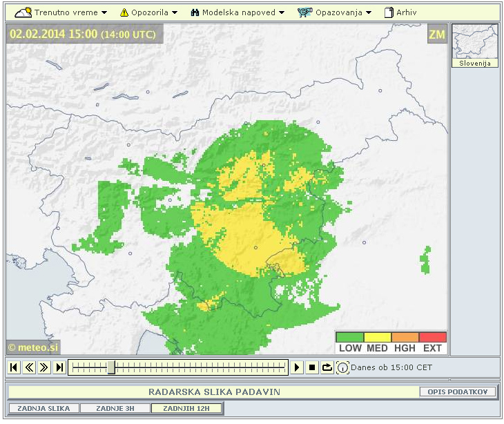The width and height of the screenshot is (504, 424).
Task: Open Modelska napoved dropdown
Action: (x=237, y=12)
